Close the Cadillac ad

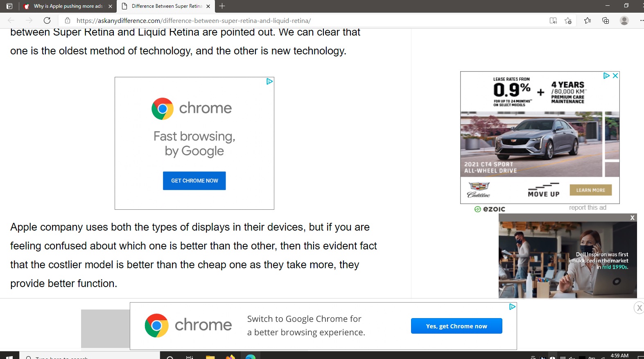tap(615, 76)
